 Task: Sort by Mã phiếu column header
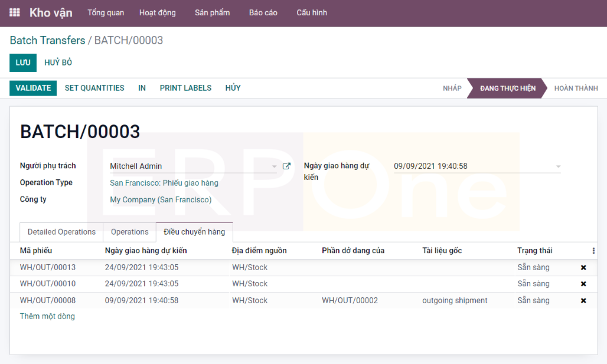click(36, 251)
